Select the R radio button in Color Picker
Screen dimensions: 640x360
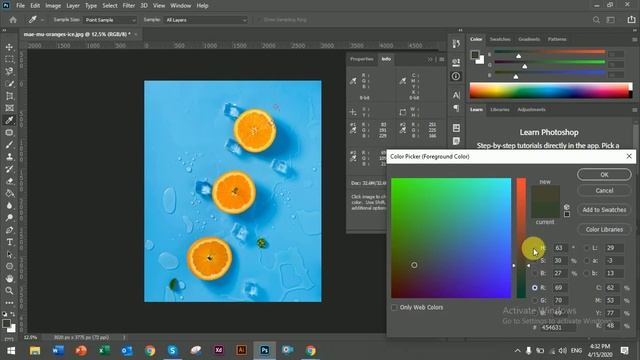(x=535, y=288)
